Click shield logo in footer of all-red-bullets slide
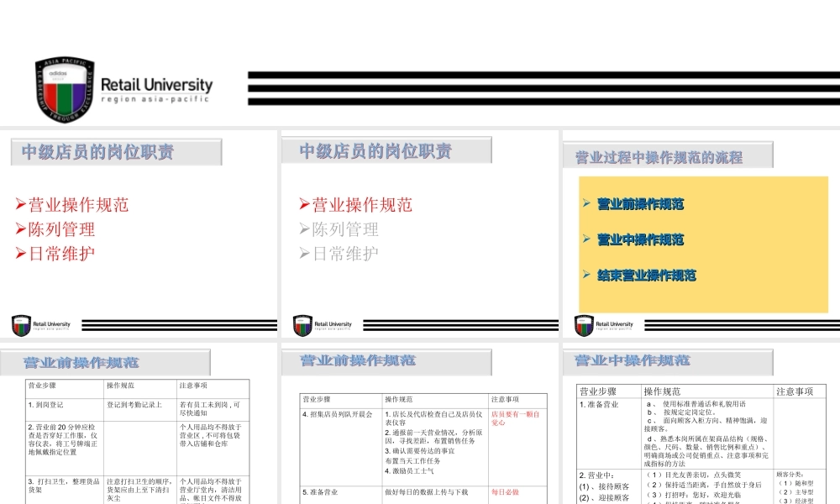Image resolution: width=840 pixels, height=504 pixels. coord(22,325)
